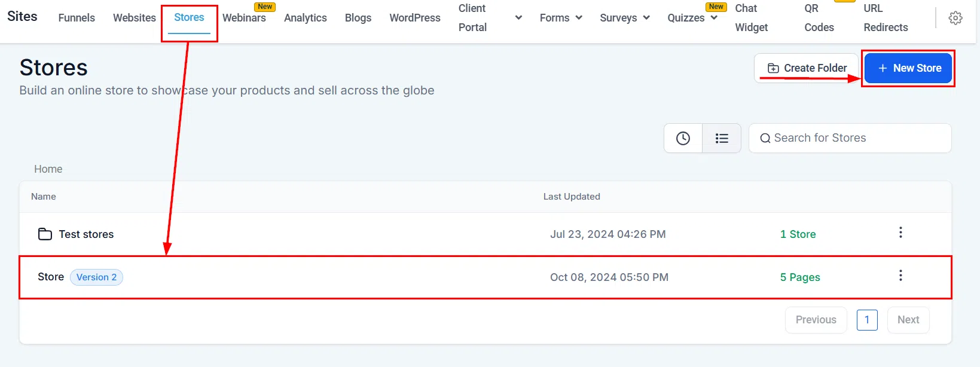Open the Blogs tab
The image size is (980, 367).
click(358, 18)
